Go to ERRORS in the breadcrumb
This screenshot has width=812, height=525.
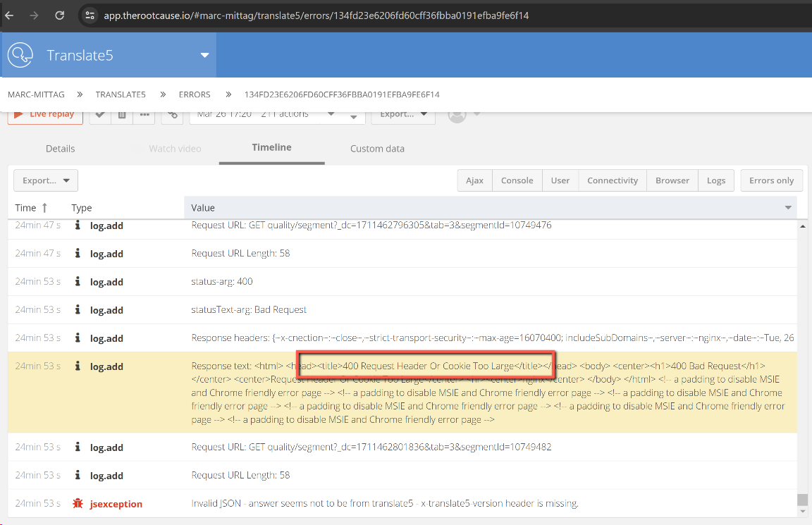195,94
